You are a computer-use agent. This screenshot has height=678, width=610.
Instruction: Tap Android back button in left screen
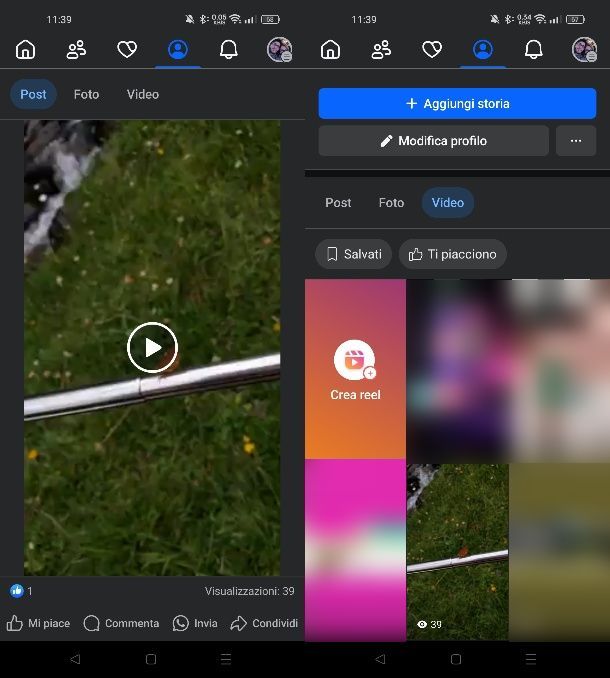pos(75,659)
